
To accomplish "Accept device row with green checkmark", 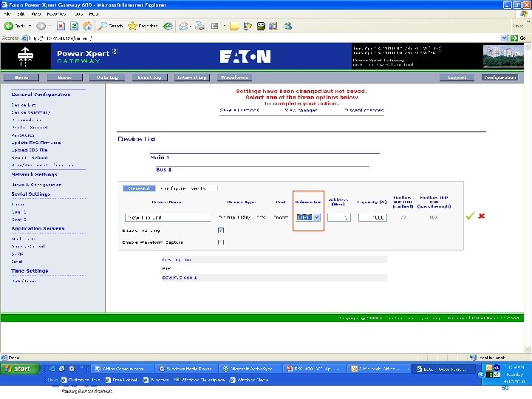I will pyautogui.click(x=470, y=216).
